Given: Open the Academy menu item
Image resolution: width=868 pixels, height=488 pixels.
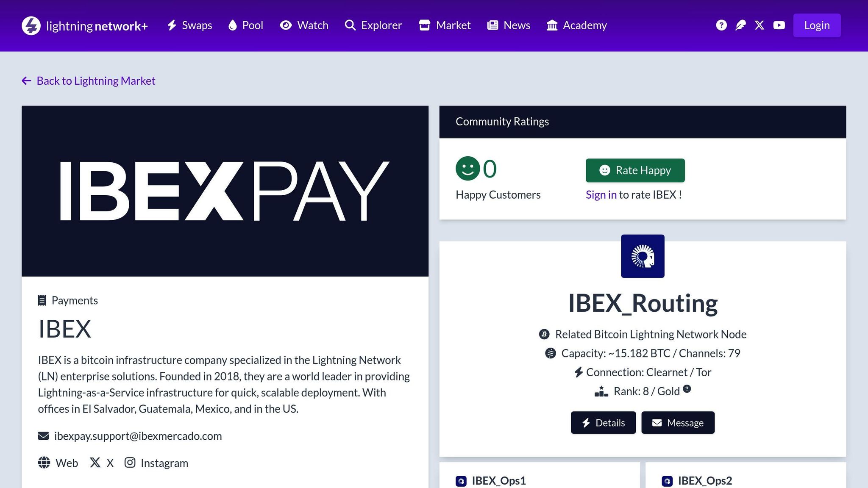Looking at the screenshot, I should tap(576, 25).
